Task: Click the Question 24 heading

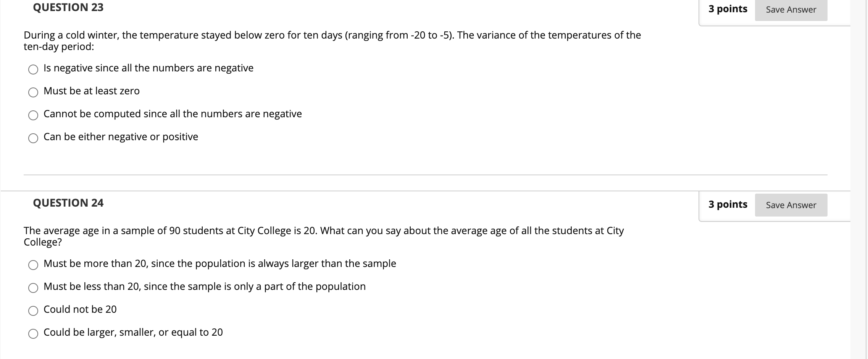Action: click(x=68, y=202)
